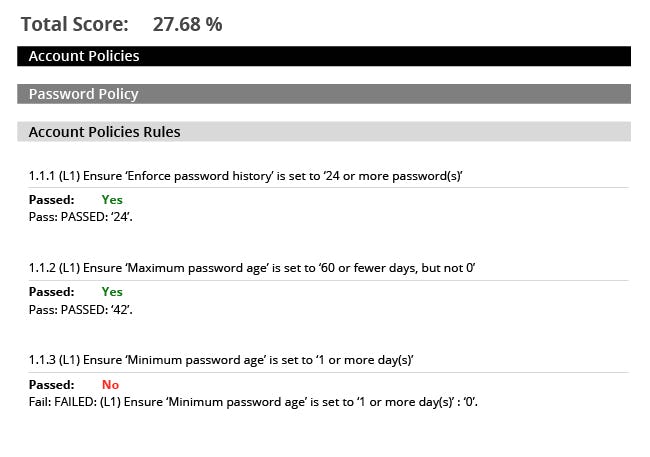Click the Passed label under rule 1.1.3
The image size is (650, 457).
pos(51,384)
